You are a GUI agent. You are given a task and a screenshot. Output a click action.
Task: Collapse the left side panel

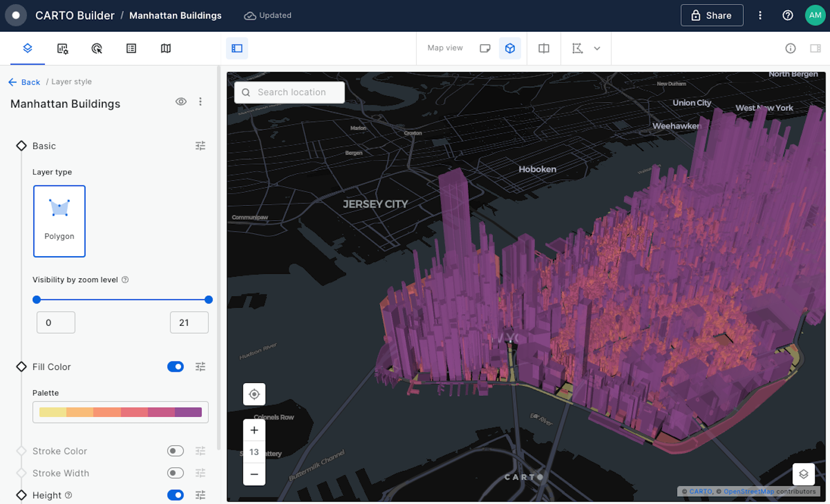point(237,48)
